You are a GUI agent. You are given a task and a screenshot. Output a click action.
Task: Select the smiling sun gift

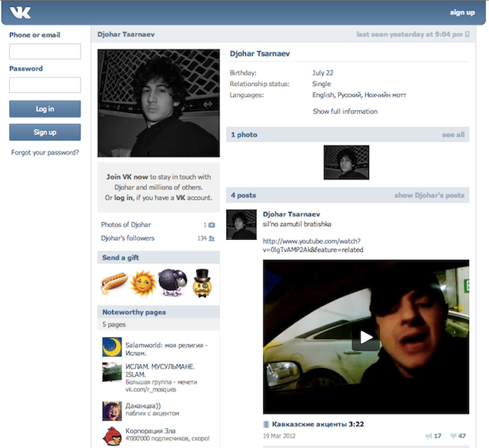[x=143, y=284]
